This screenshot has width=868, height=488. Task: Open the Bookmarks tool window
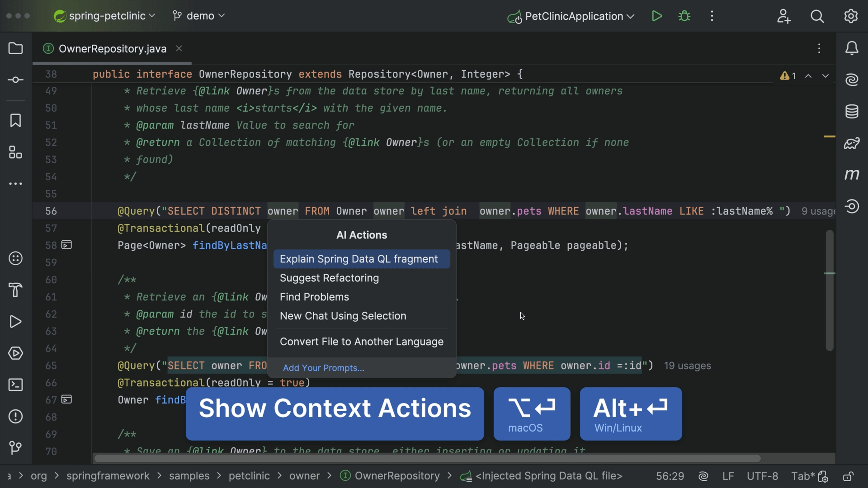click(16, 120)
